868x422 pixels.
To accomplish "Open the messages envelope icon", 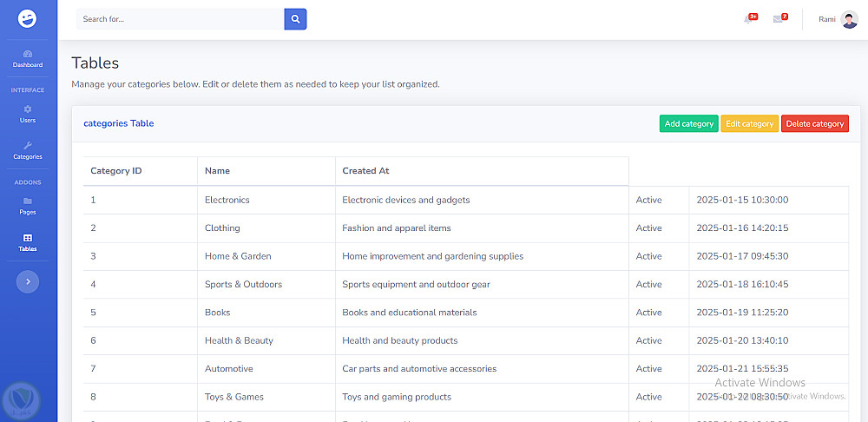I will tap(779, 19).
